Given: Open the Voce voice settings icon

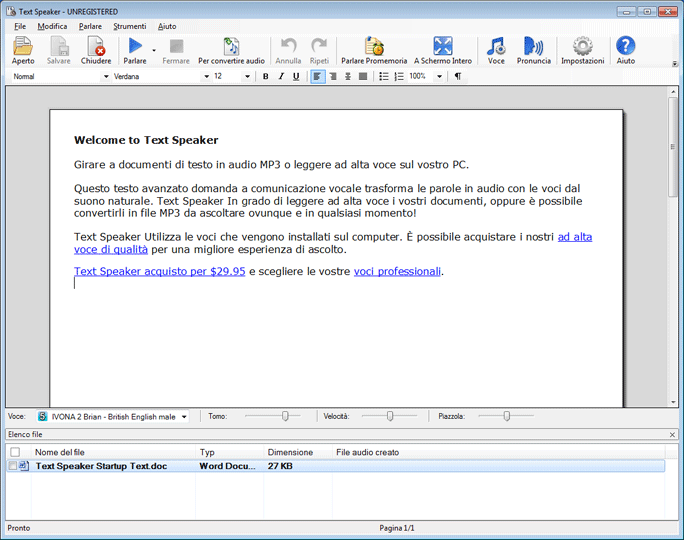Looking at the screenshot, I should pos(496,47).
